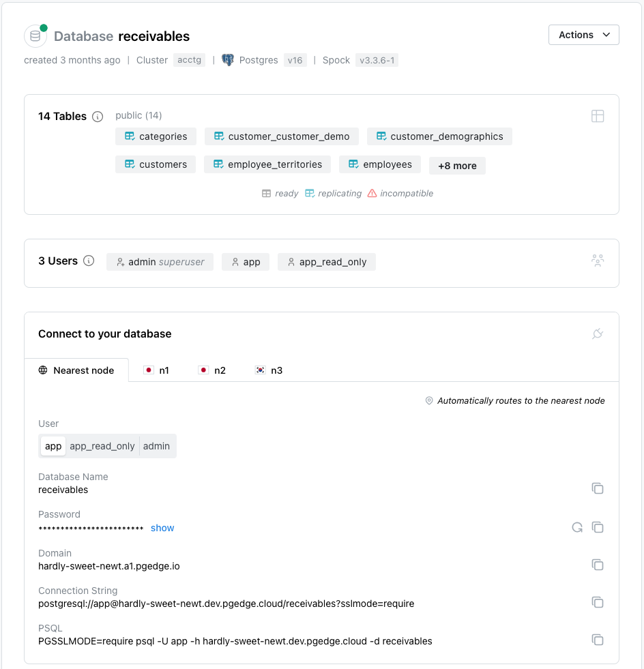This screenshot has height=669, width=644.
Task: Click the masked password asterisks
Action: pos(91,529)
